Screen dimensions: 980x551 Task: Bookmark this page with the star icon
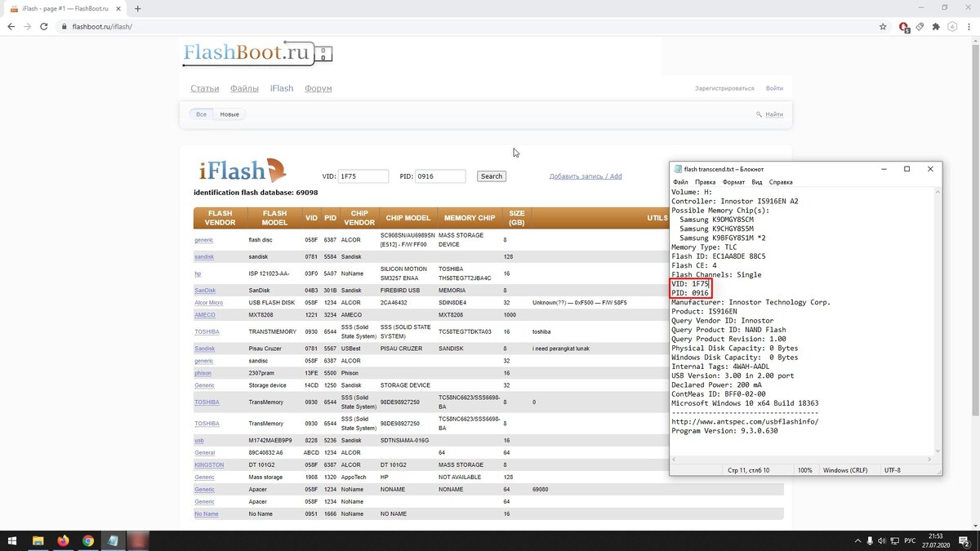pyautogui.click(x=883, y=26)
